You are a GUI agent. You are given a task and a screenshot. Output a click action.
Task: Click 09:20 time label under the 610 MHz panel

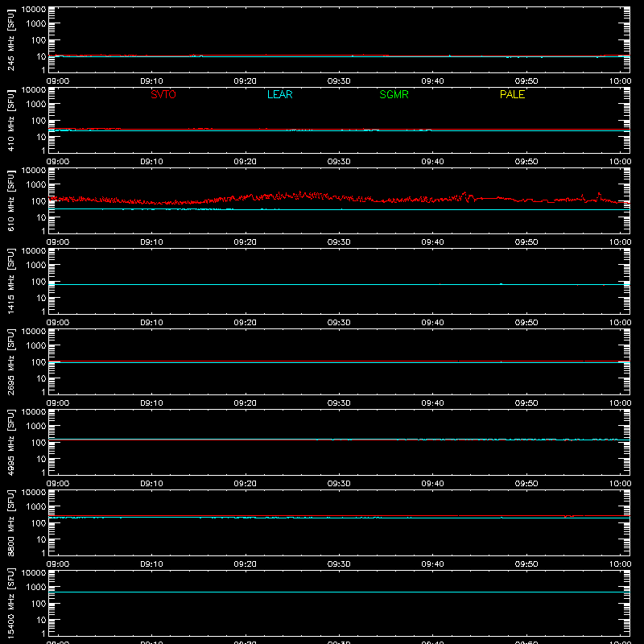click(x=246, y=242)
